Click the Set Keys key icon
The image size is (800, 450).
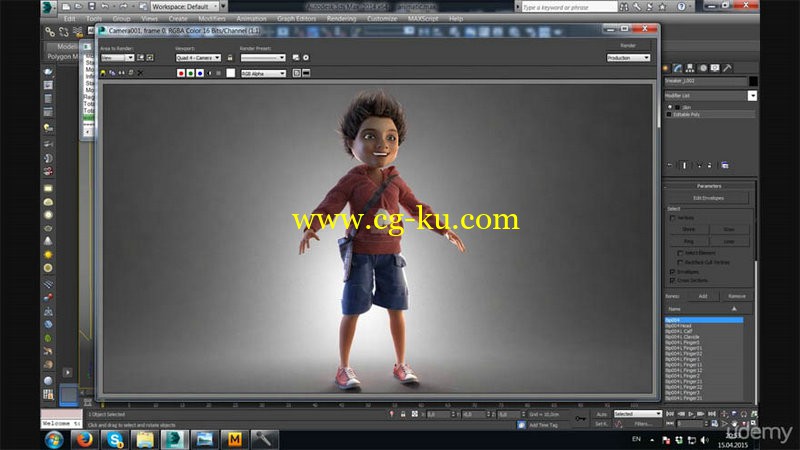tap(581, 418)
